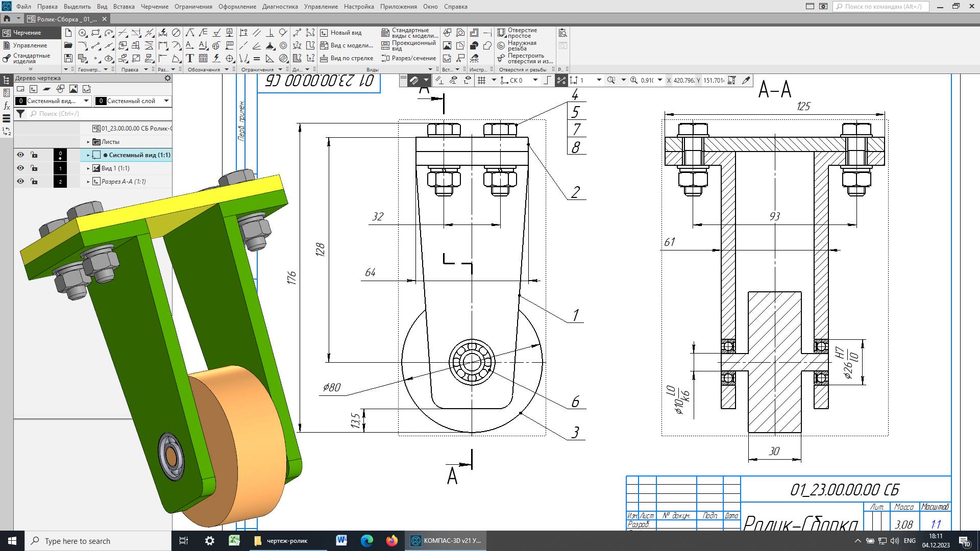Click the print preview icon in ribbon
The height and width of the screenshot is (551, 980).
(563, 33)
